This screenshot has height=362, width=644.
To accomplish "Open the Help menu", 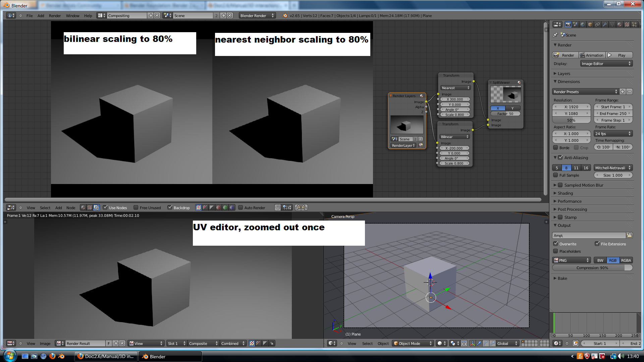I will coord(88,15).
